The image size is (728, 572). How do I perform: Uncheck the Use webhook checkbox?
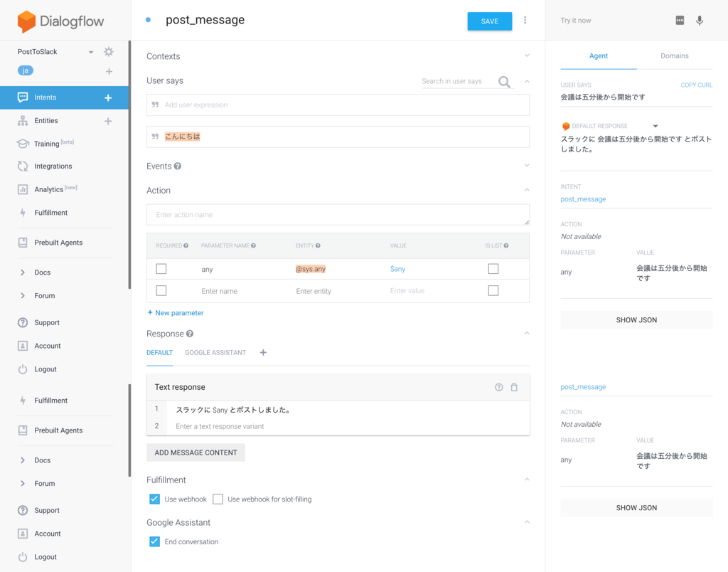pyautogui.click(x=154, y=499)
